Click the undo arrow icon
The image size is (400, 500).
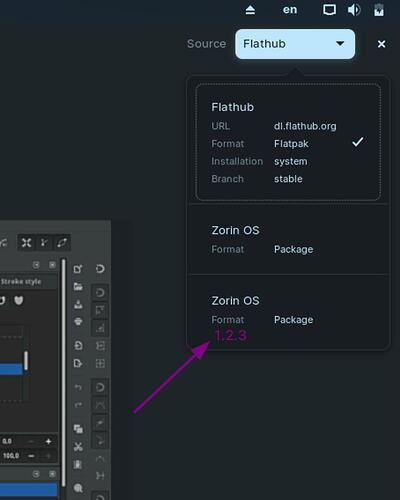(78, 387)
